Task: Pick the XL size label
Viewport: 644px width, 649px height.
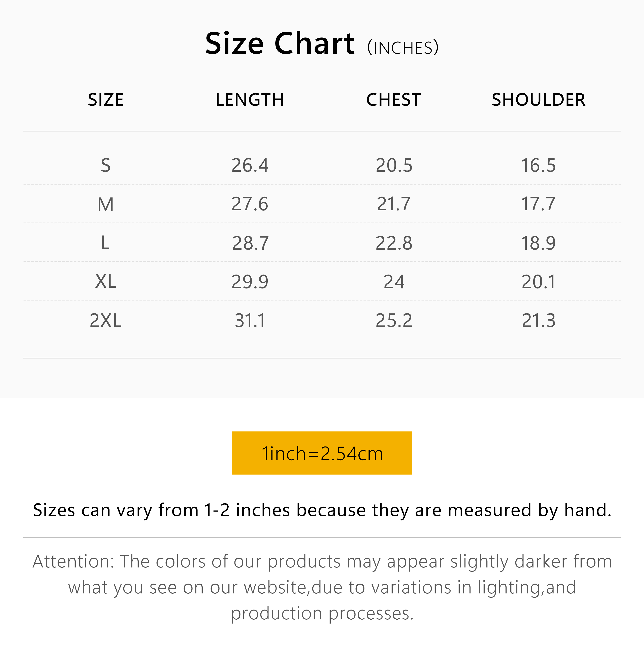Action: pos(106,281)
